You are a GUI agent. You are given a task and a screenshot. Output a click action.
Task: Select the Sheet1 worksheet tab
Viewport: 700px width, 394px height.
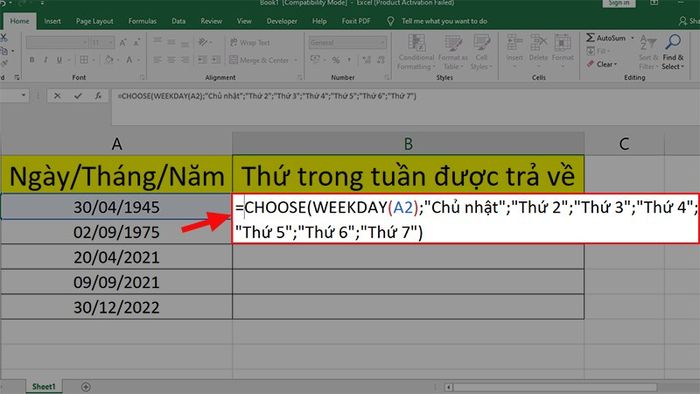click(x=43, y=386)
